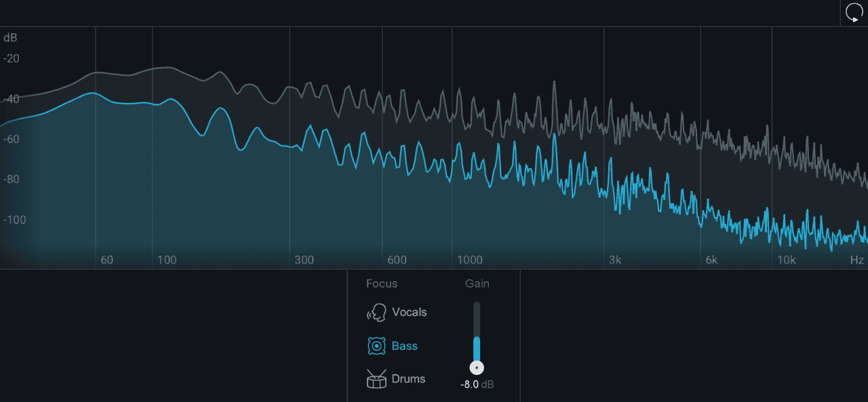Click the 3k frequency axis label

pyautogui.click(x=614, y=260)
